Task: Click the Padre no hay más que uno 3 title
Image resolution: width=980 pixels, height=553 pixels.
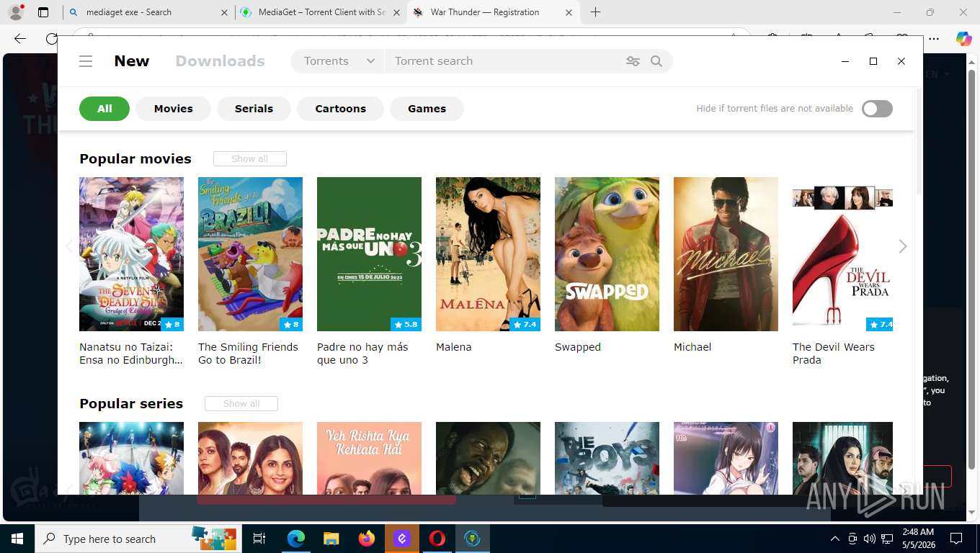Action: (x=362, y=354)
